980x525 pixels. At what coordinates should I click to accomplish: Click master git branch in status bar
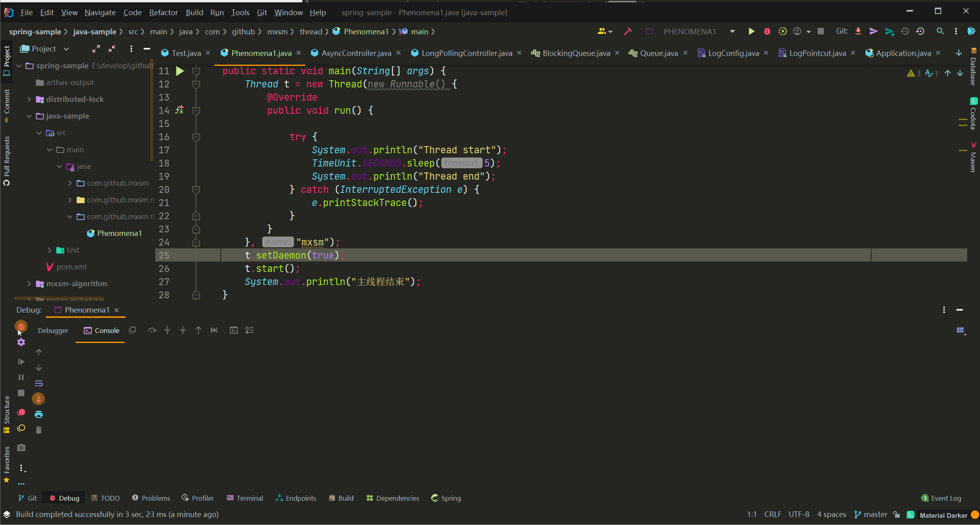(x=871, y=515)
